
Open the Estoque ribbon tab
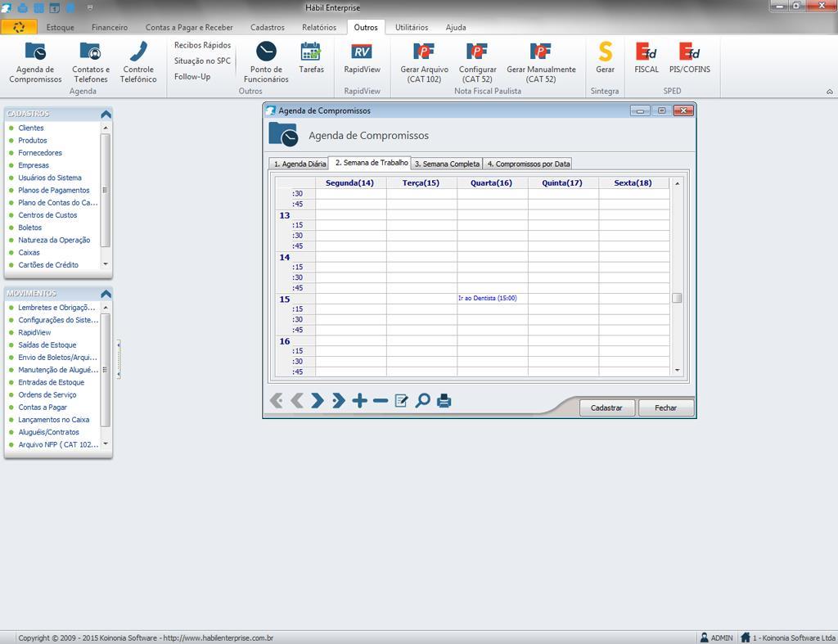coord(61,27)
